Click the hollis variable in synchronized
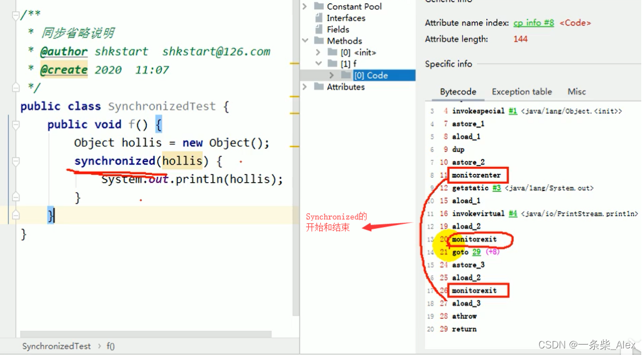644x355 pixels. (182, 160)
